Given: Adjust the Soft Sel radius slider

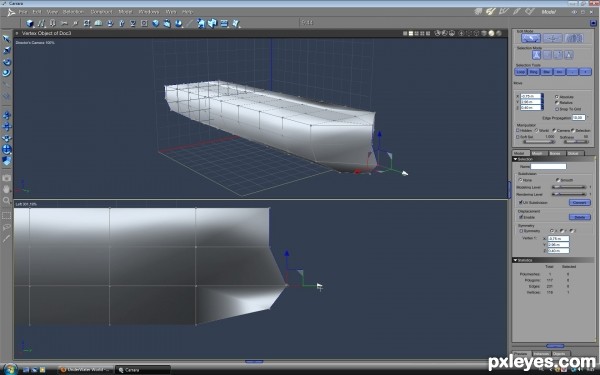Looking at the screenshot, I should [539, 142].
